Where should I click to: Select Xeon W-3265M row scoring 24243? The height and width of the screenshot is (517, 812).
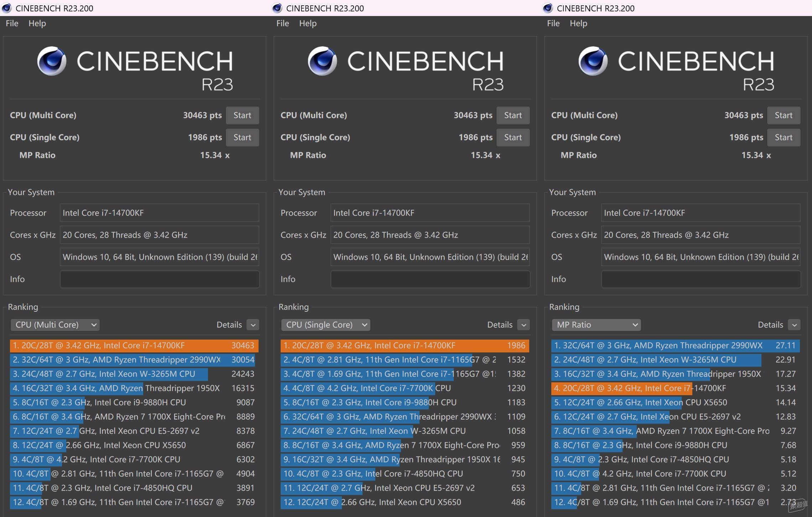point(134,374)
